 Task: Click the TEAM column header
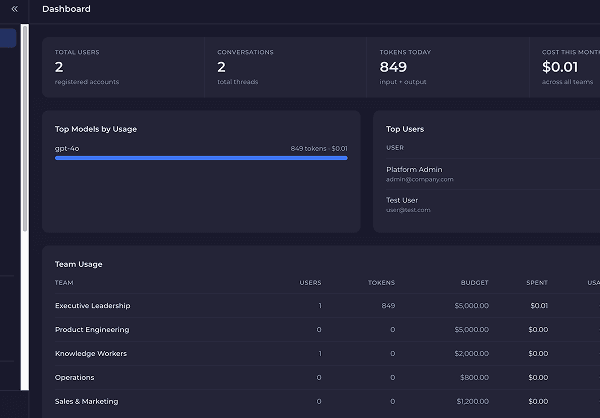[x=64, y=282]
